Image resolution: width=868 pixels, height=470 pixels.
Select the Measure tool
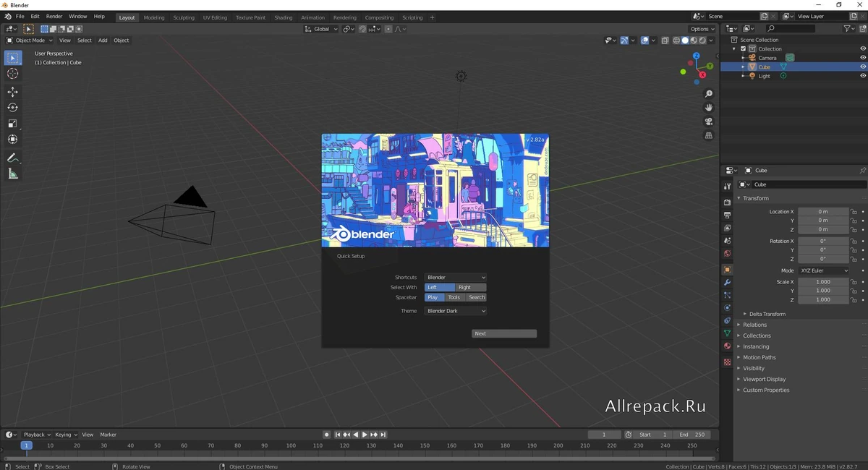coord(12,174)
